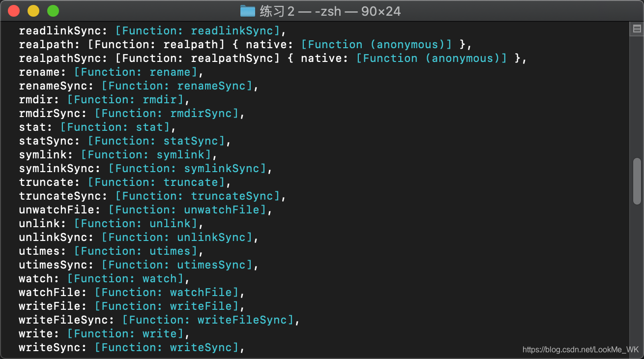Click the key 'rmdirSync:'
Viewport: 644px width, 359px height.
click(x=53, y=114)
